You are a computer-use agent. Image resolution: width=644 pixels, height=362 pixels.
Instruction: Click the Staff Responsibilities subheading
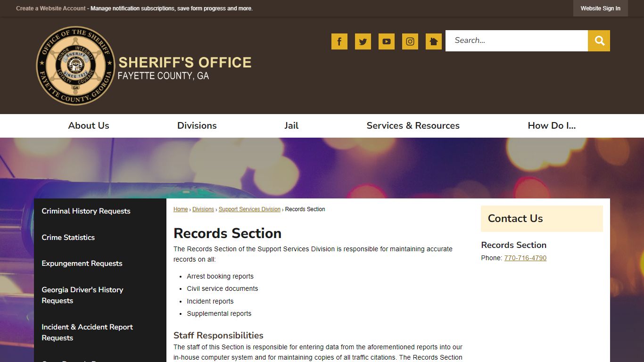(218, 336)
